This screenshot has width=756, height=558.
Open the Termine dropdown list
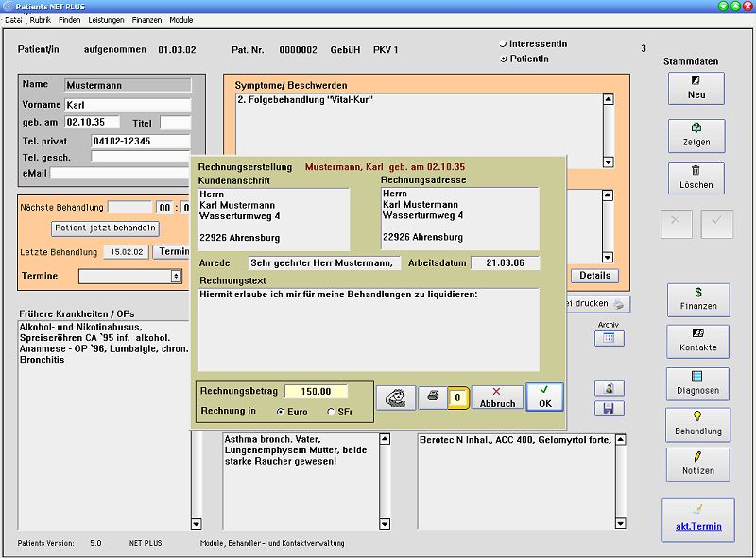[176, 276]
